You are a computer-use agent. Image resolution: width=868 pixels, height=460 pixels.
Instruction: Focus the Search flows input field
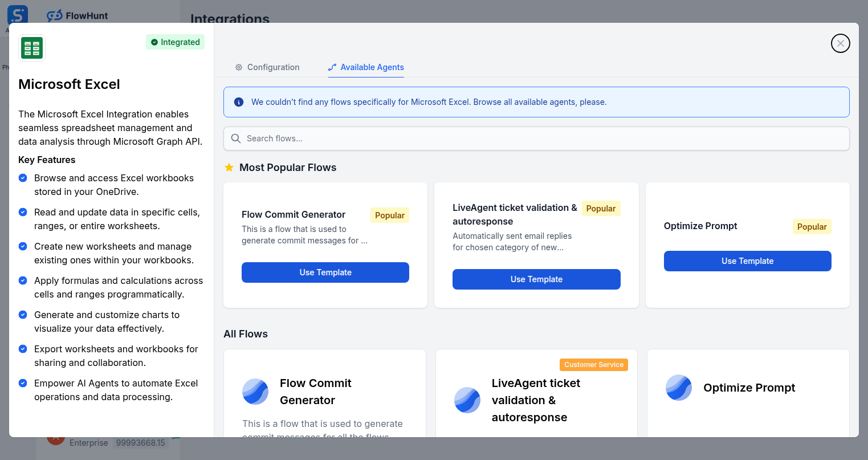(x=541, y=139)
